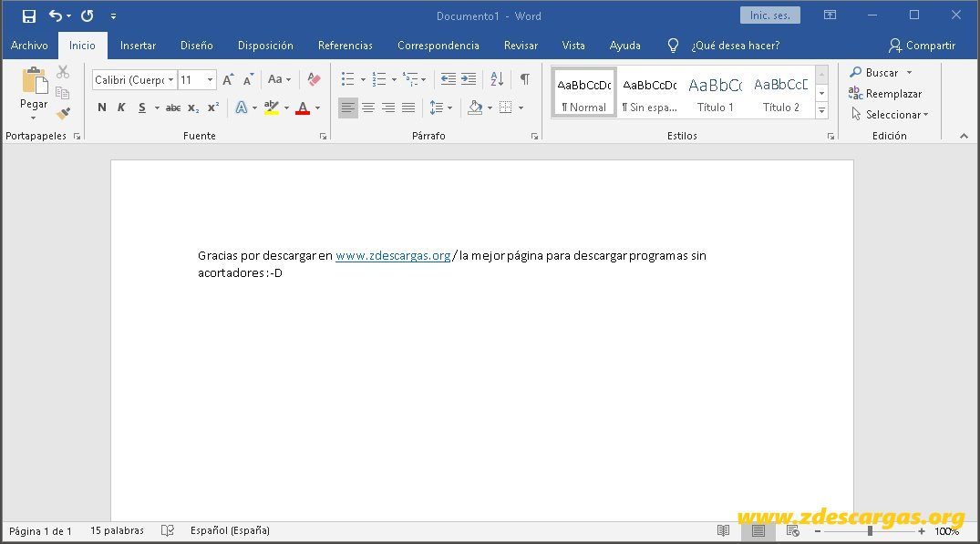The image size is (980, 544).
Task: Expand the styles gallery
Action: 822,111
